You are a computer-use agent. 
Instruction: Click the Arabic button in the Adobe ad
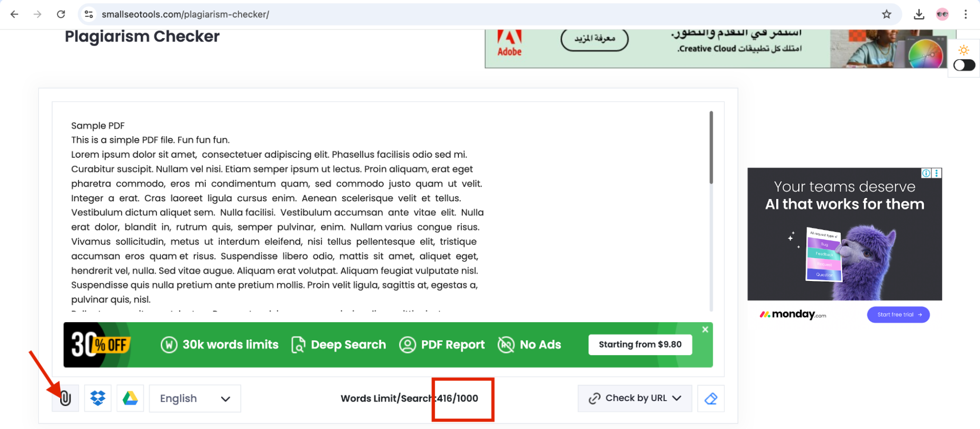pos(595,39)
